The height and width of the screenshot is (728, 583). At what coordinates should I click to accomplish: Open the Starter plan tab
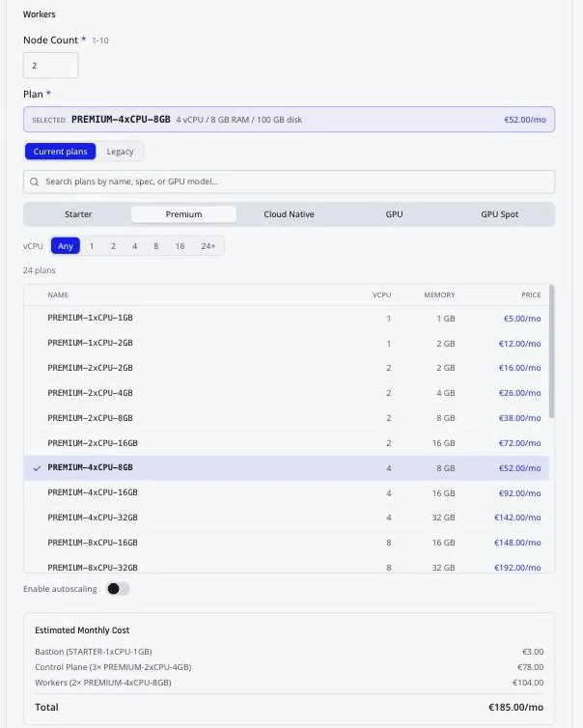pos(78,214)
